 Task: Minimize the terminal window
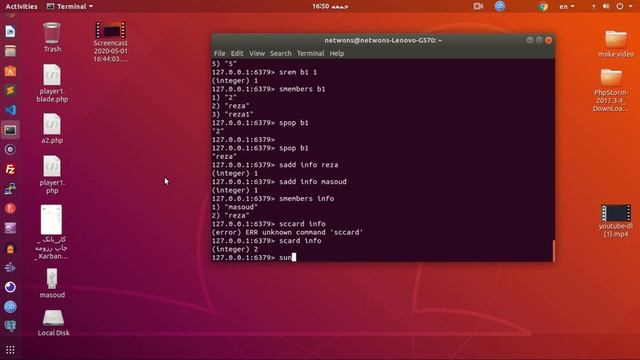530,40
